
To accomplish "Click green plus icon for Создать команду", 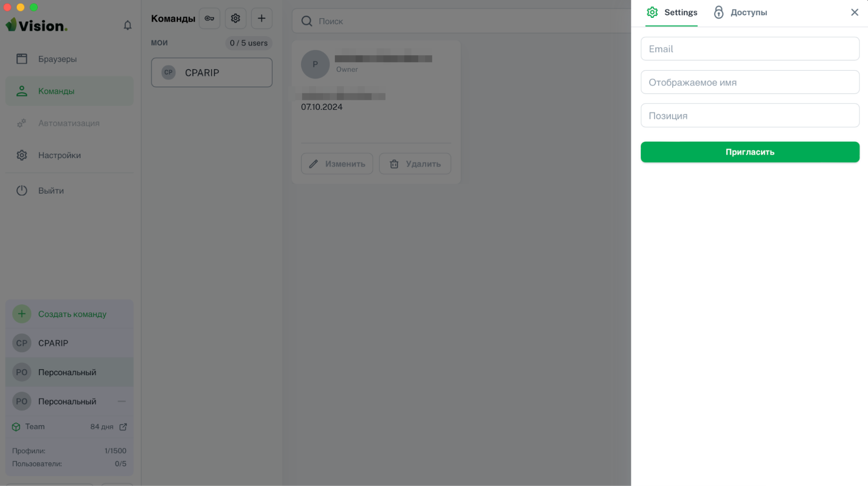I will pyautogui.click(x=22, y=314).
